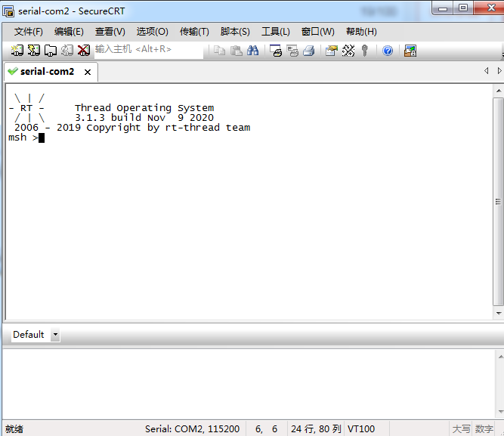Maximize the SecureCRT window
This screenshot has width=504, height=436.
point(463,8)
